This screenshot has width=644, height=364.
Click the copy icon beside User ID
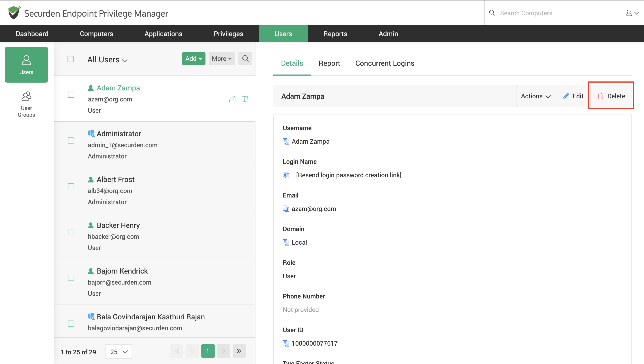(x=285, y=343)
